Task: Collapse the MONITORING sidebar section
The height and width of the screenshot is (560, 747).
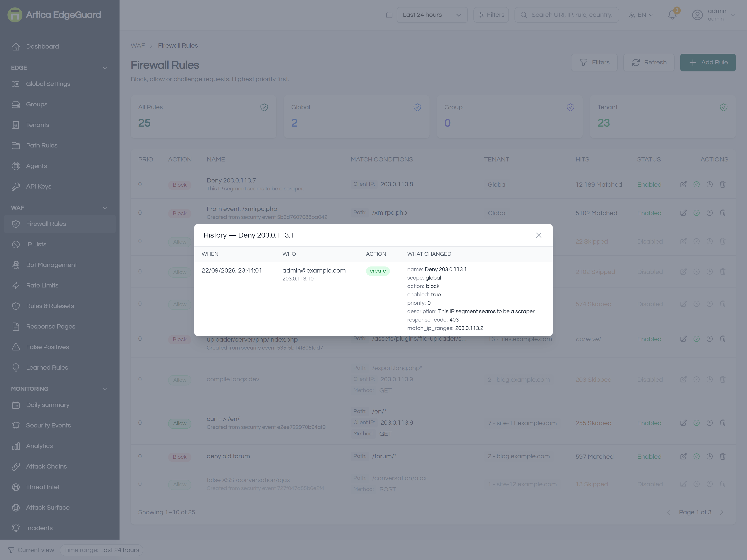Action: [105, 389]
